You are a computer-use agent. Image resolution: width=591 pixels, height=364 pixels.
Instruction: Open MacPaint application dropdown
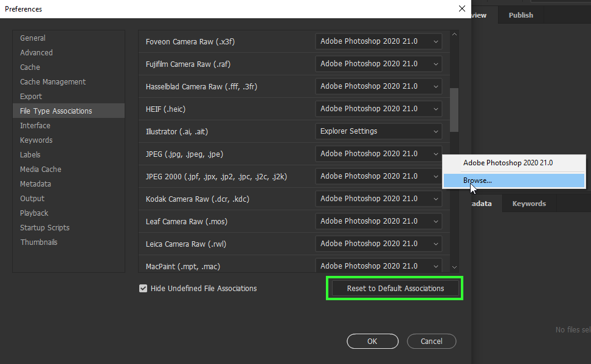coord(378,266)
